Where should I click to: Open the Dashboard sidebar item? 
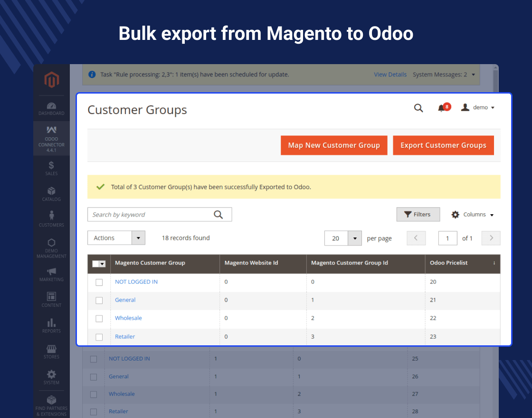[x=51, y=109]
